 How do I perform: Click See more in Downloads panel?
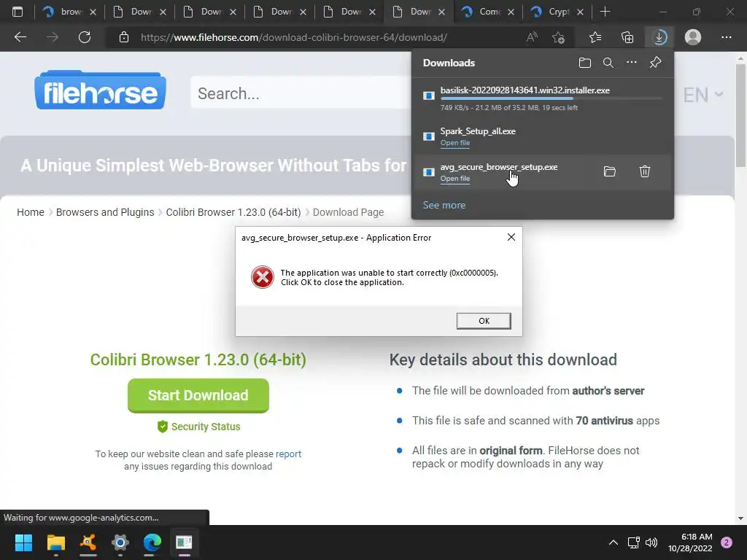tap(444, 205)
